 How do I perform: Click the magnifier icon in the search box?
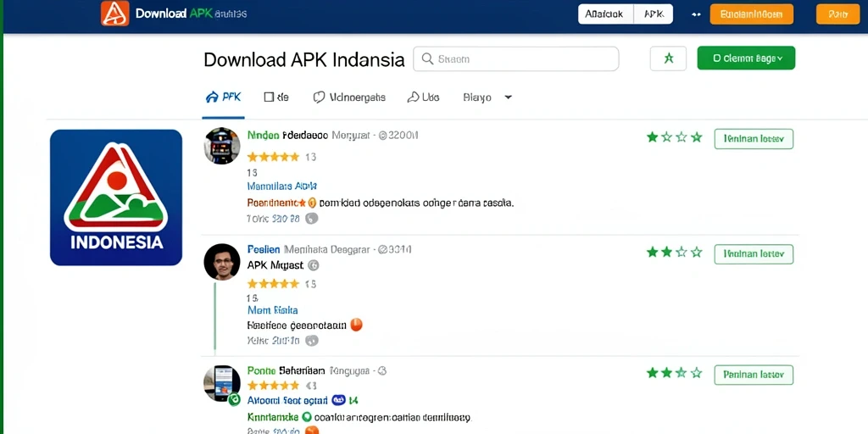(x=427, y=58)
